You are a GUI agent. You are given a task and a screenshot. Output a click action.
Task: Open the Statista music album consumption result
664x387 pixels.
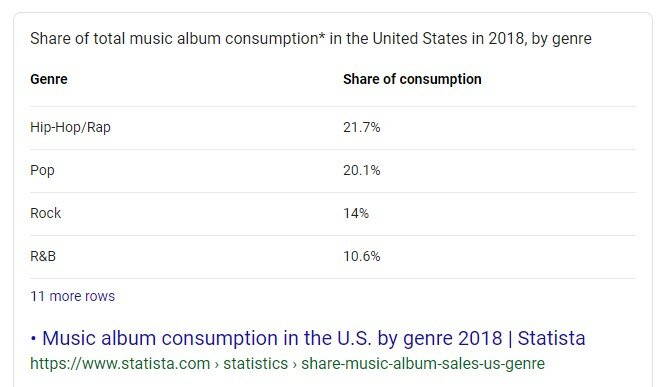pos(314,338)
